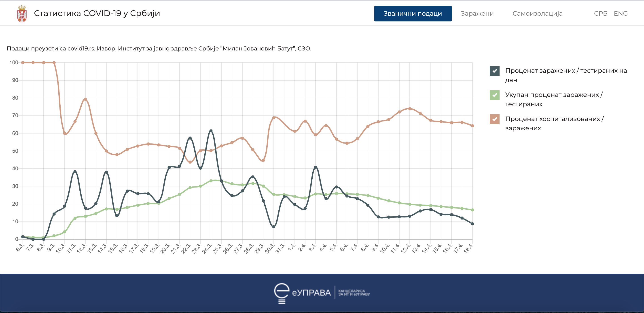This screenshot has height=313, width=644.
Task: Click the Канцеларија за ИТ и еУправу text
Action: tap(354, 292)
